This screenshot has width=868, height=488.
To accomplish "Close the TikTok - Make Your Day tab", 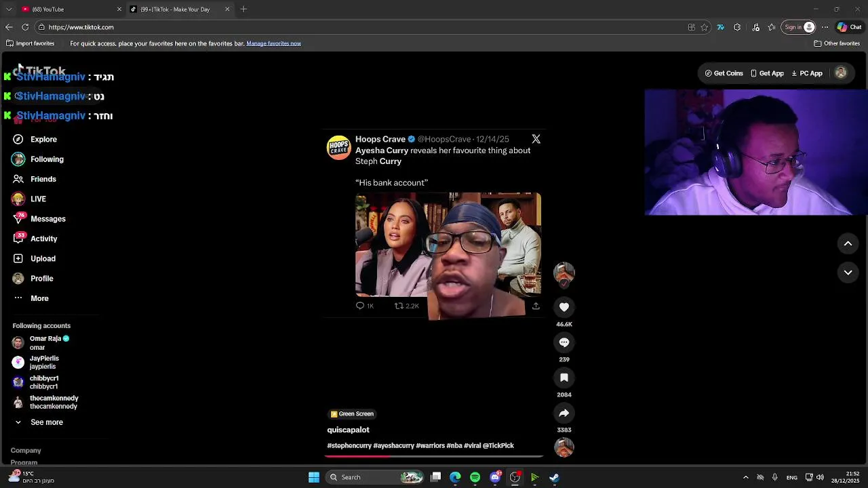I will click(227, 9).
